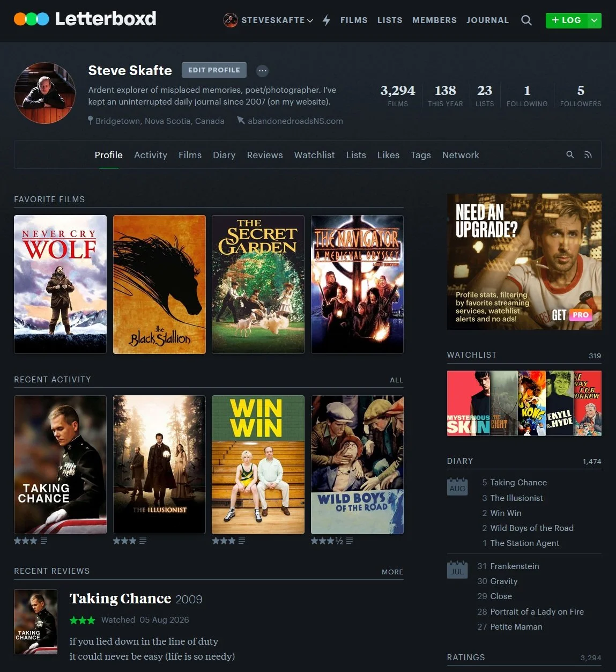Open the review icon under The Illusionist poster
The width and height of the screenshot is (616, 672).
tap(143, 541)
